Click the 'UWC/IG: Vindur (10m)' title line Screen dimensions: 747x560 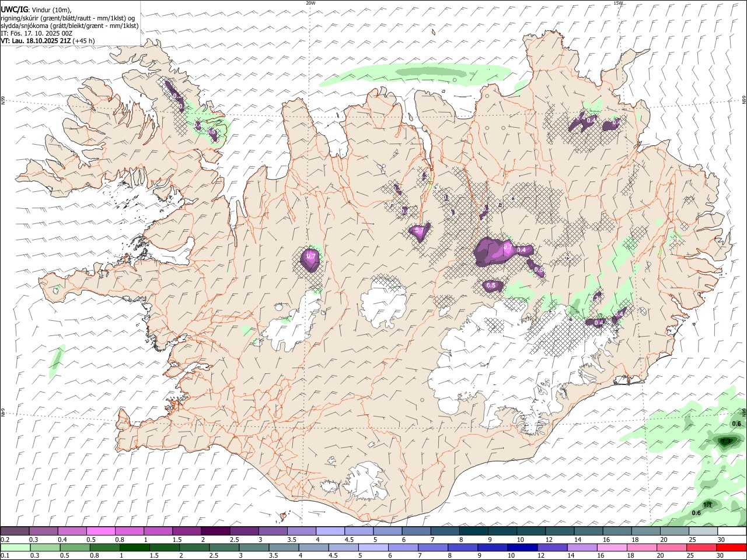[36, 10]
